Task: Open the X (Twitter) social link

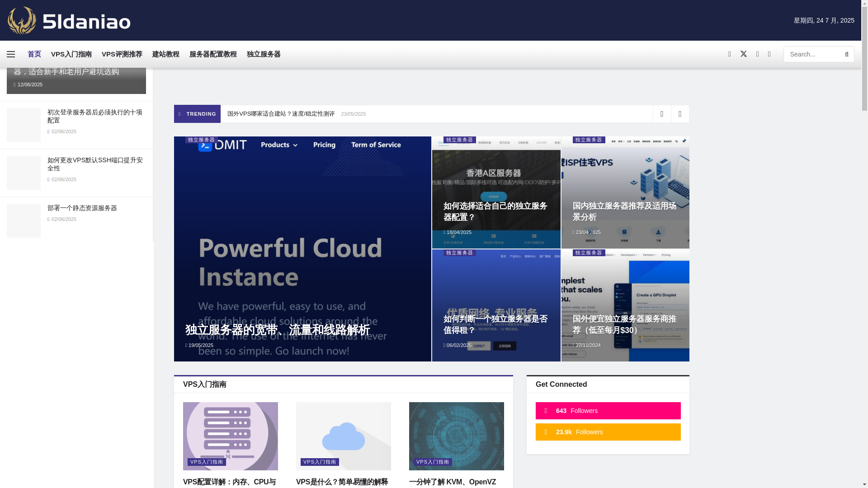Action: pos(743,54)
